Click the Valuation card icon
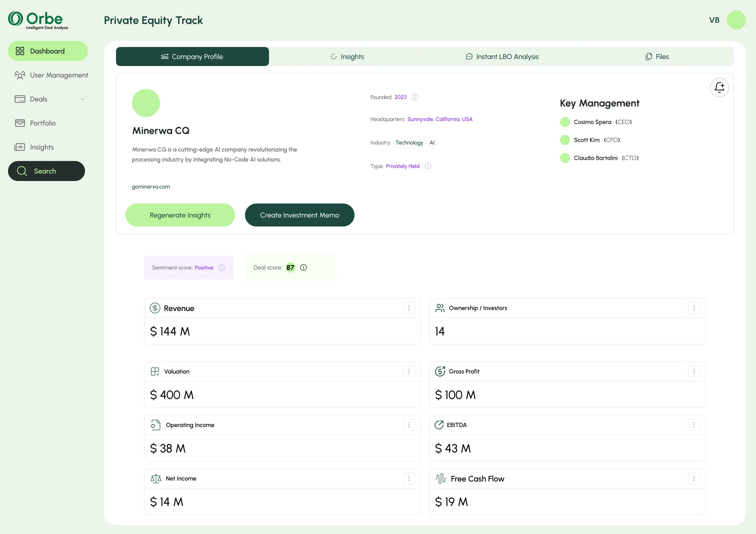Screen dimensions: 756x534 pyautogui.click(x=155, y=371)
